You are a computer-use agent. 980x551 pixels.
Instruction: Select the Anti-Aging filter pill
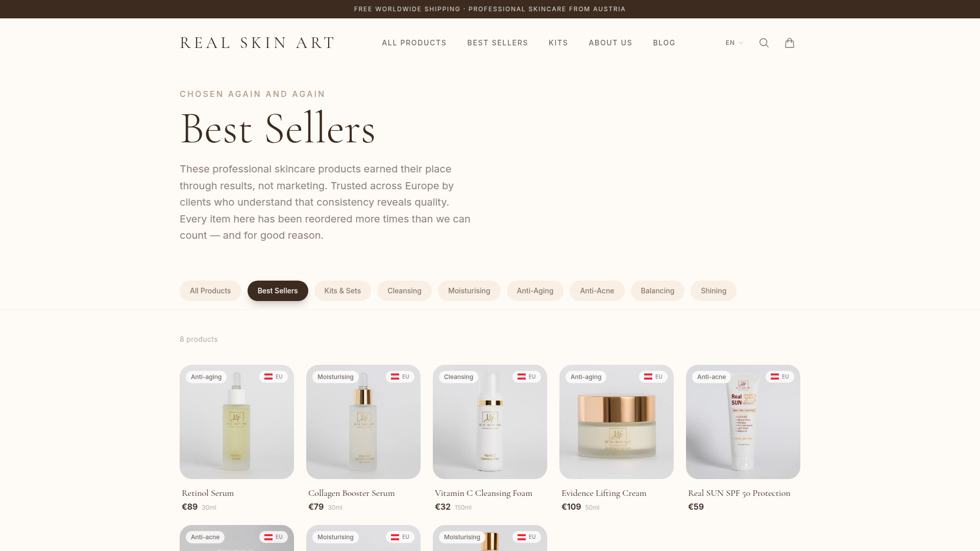click(535, 291)
